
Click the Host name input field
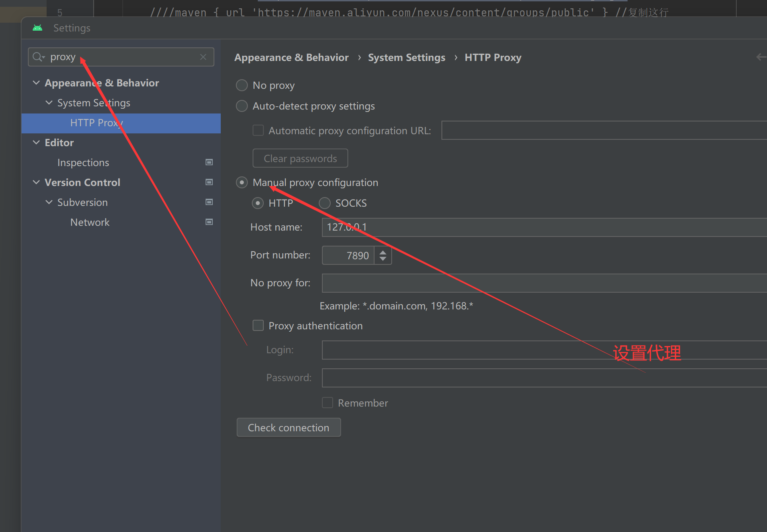[x=544, y=227]
